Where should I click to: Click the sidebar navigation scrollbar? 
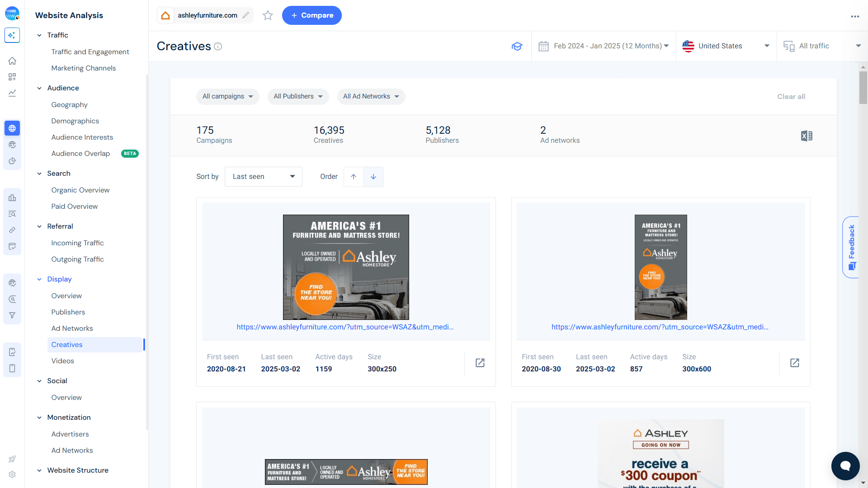(x=147, y=252)
